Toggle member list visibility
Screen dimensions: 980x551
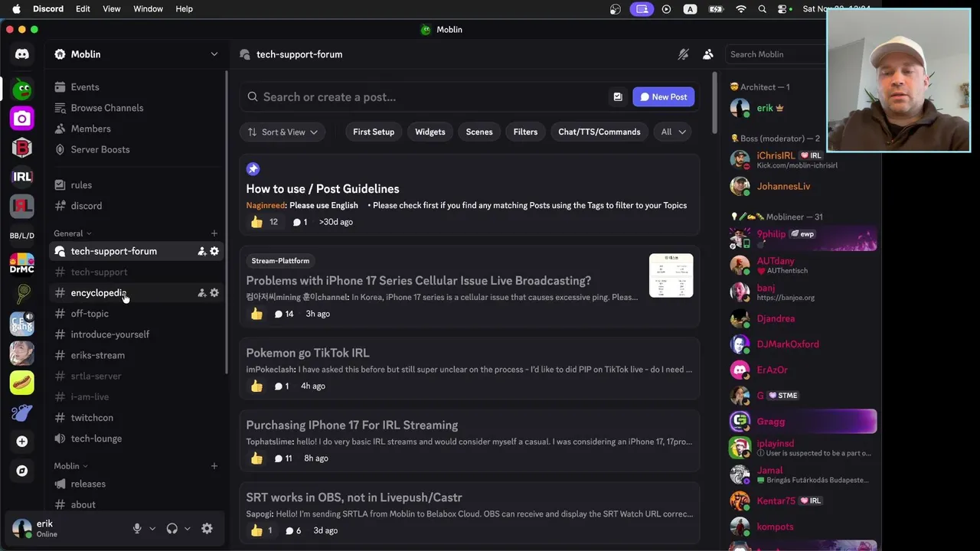pos(708,54)
